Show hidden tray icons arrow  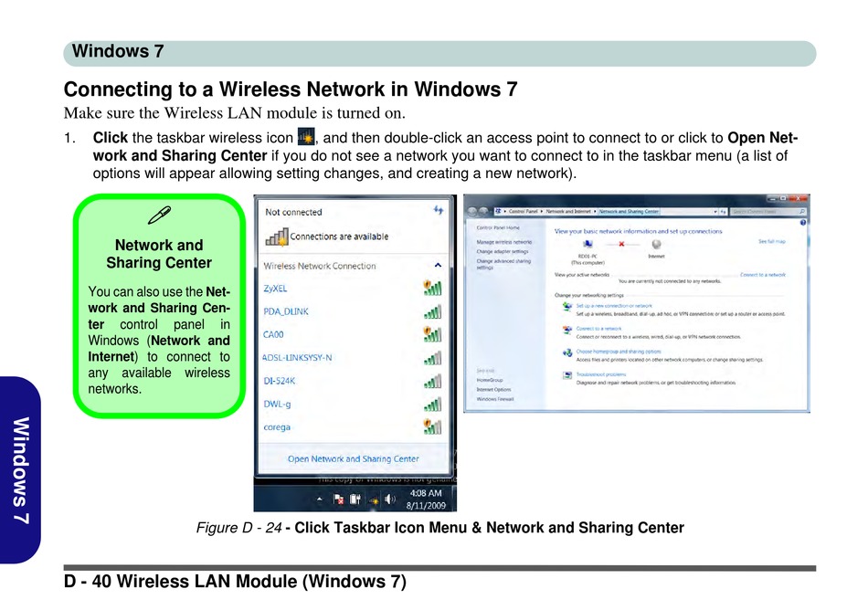pos(320,500)
